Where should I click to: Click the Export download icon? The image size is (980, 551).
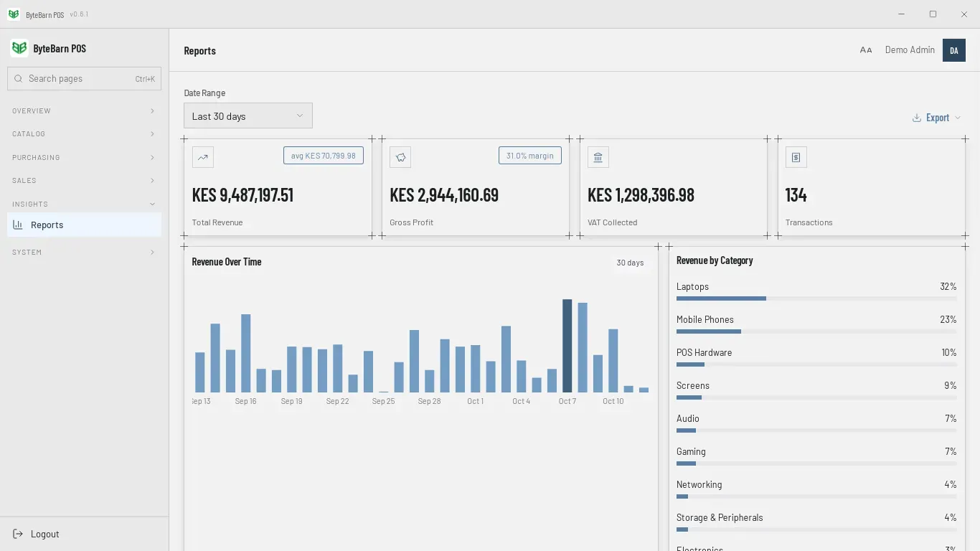pos(917,118)
